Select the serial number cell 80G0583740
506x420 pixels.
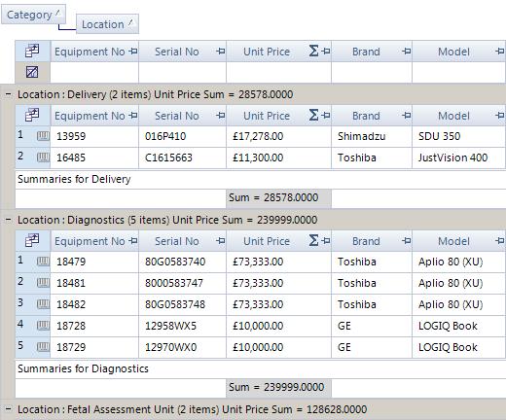[x=182, y=262]
